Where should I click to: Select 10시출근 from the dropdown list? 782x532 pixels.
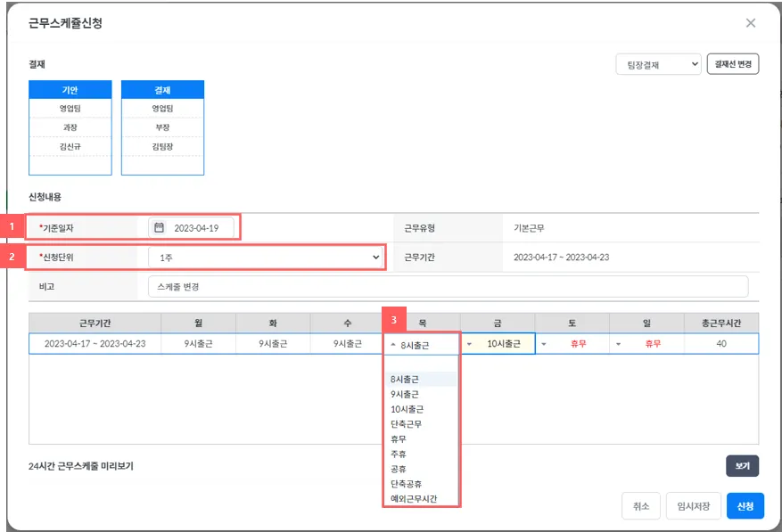pos(422,409)
